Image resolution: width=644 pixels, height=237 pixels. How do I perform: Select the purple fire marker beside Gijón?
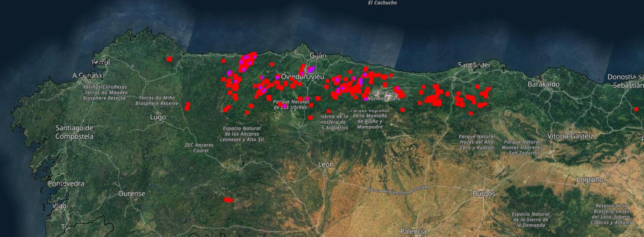click(311, 69)
